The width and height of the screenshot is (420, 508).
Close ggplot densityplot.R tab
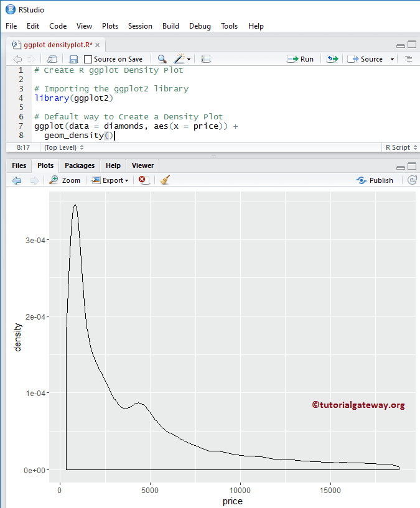[x=97, y=45]
